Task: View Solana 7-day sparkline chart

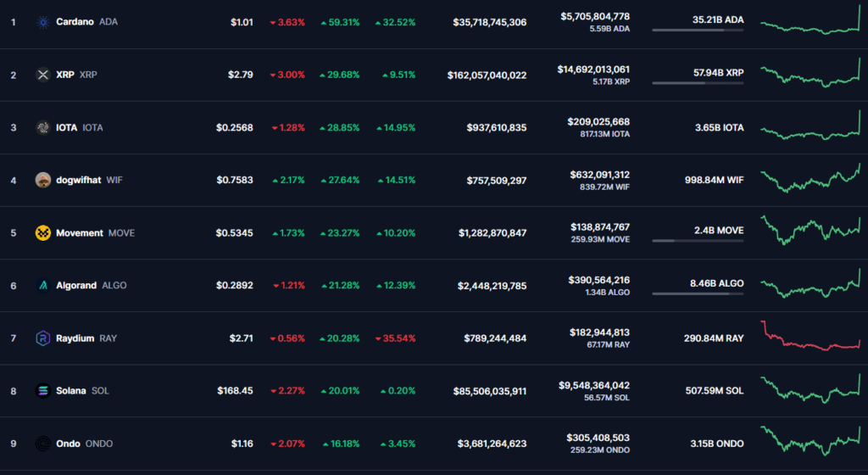Action: (810, 388)
